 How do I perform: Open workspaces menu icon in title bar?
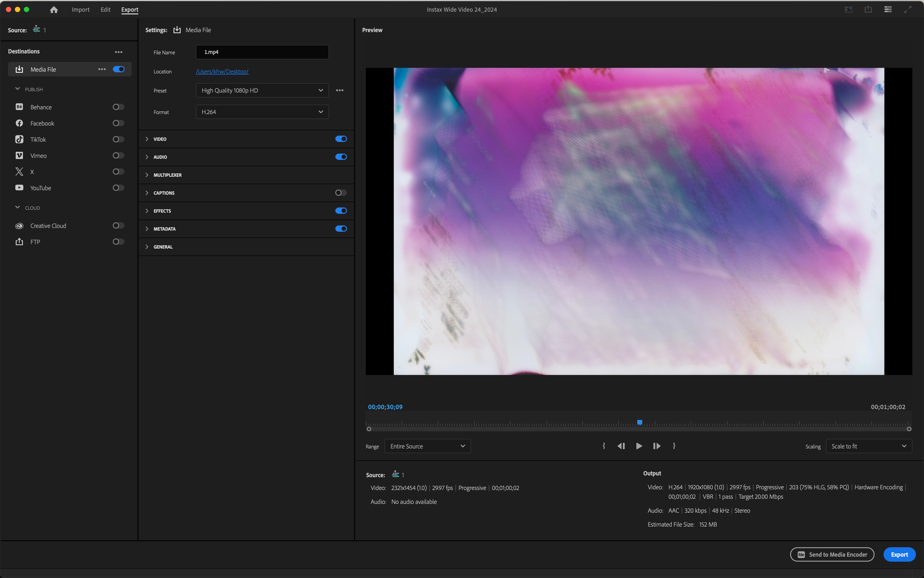tap(888, 10)
